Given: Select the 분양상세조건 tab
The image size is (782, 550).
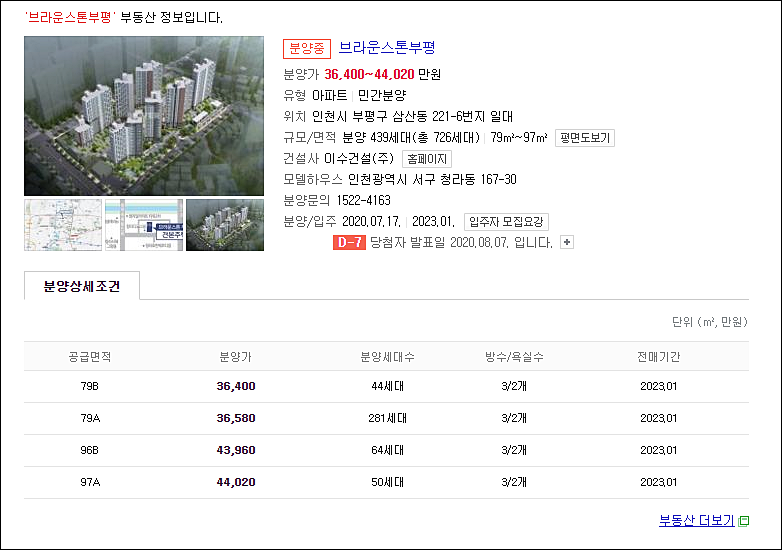Looking at the screenshot, I should [82, 286].
